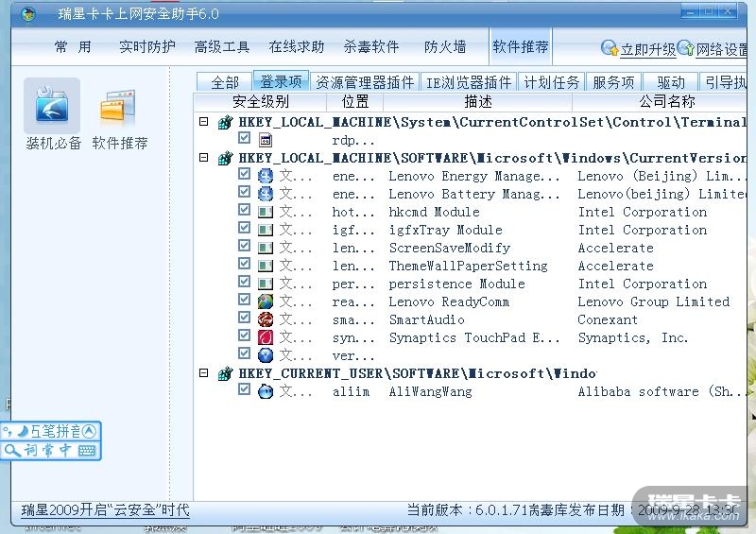
Task: Uncheck persistence Module entry
Action: pyautogui.click(x=245, y=282)
